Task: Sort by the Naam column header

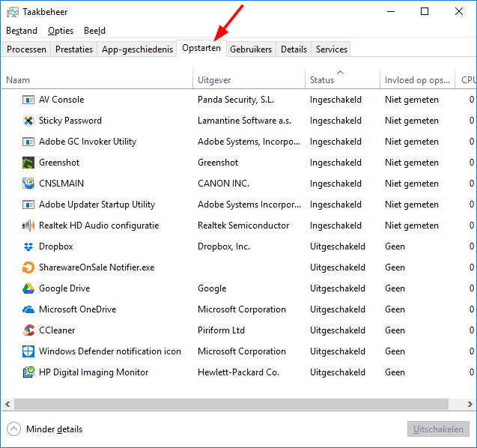Action: (x=18, y=80)
